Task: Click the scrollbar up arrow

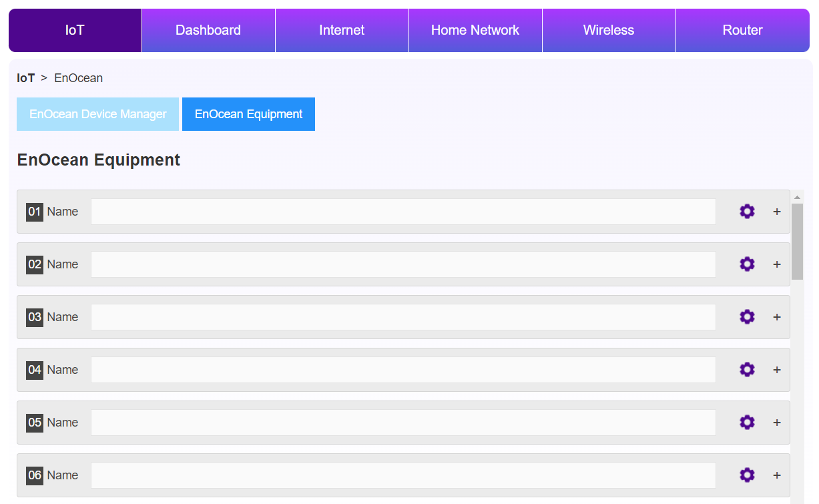Action: (x=797, y=198)
